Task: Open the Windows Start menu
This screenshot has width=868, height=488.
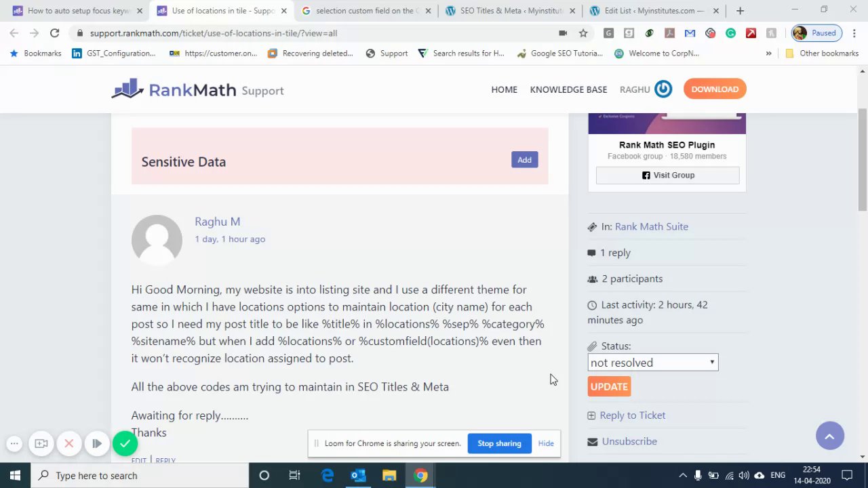Action: [x=15, y=476]
